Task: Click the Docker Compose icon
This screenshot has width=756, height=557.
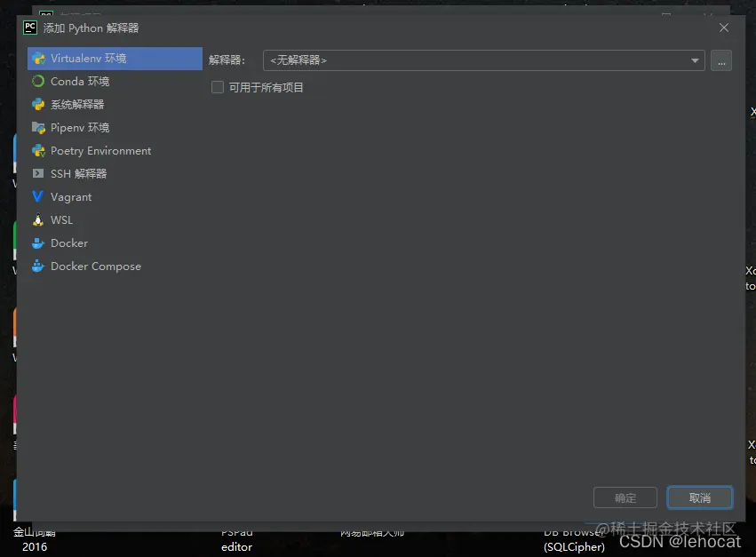Action: click(38, 267)
